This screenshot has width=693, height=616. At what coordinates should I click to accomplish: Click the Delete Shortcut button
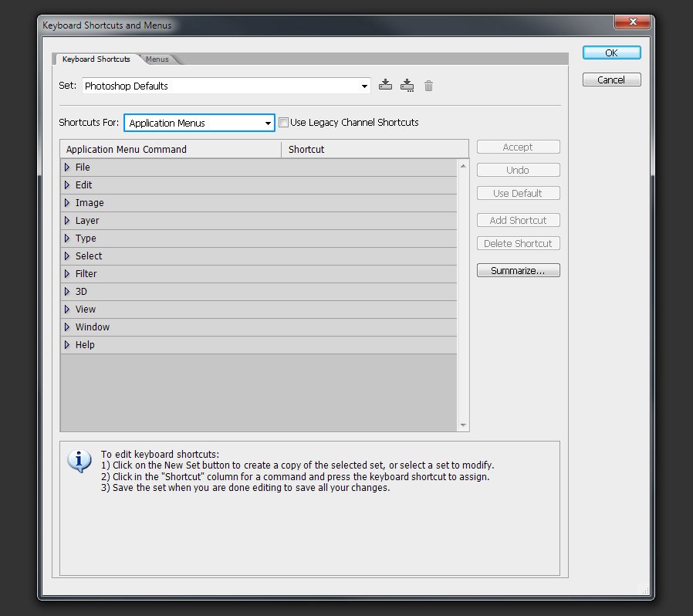coord(519,243)
